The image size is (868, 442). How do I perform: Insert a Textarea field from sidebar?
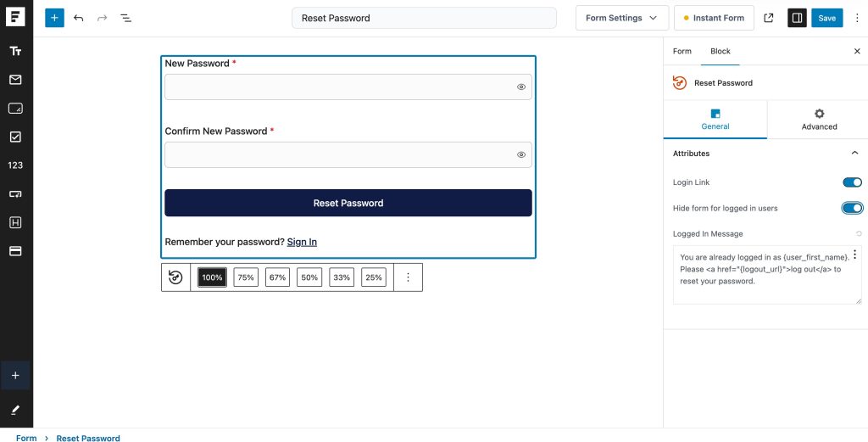coord(15,109)
